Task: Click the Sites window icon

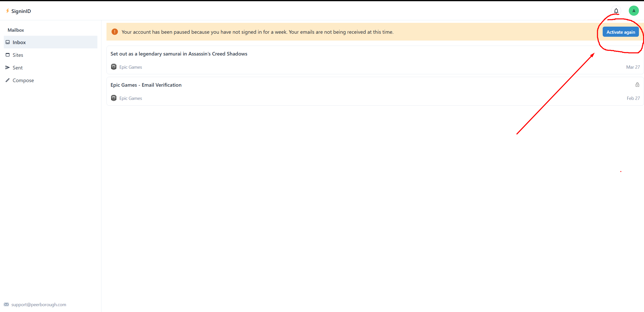Action: point(8,55)
